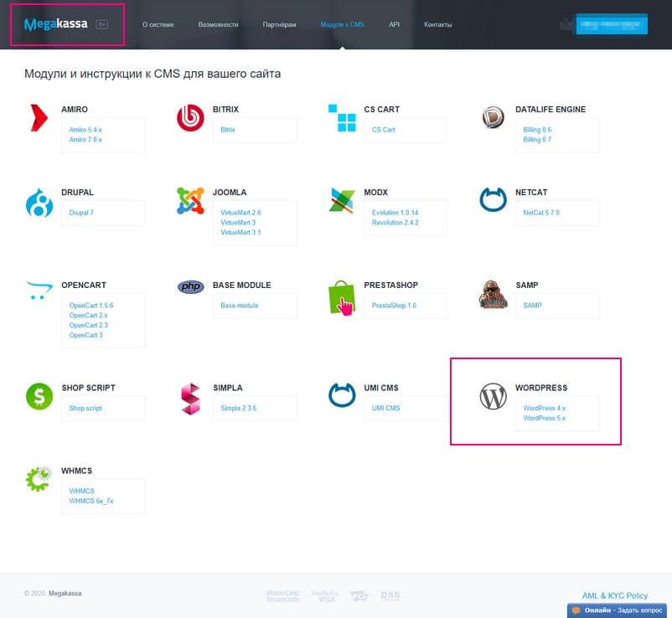672x618 pixels.
Task: Click the Drupal drop logo
Action: 39,203
